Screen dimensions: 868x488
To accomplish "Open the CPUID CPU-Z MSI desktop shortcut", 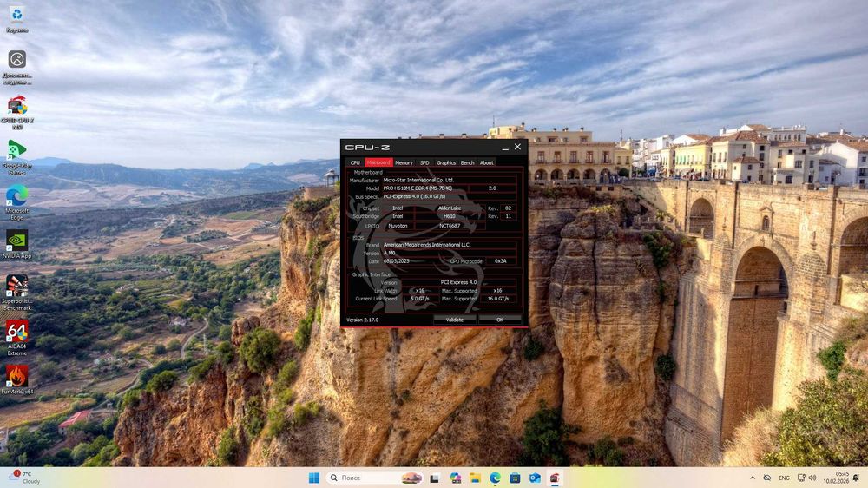I will pyautogui.click(x=17, y=113).
